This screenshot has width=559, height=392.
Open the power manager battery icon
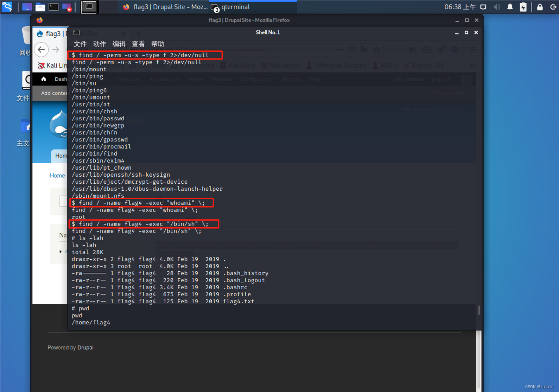pos(523,7)
